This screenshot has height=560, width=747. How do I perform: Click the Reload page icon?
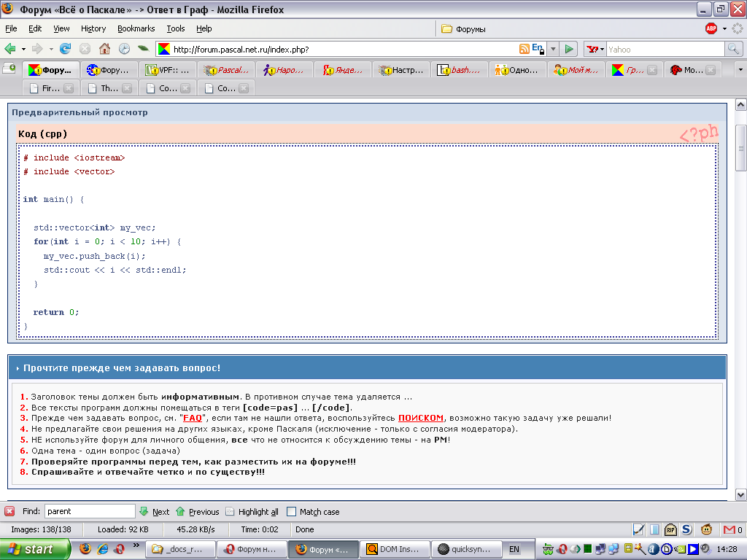point(65,49)
